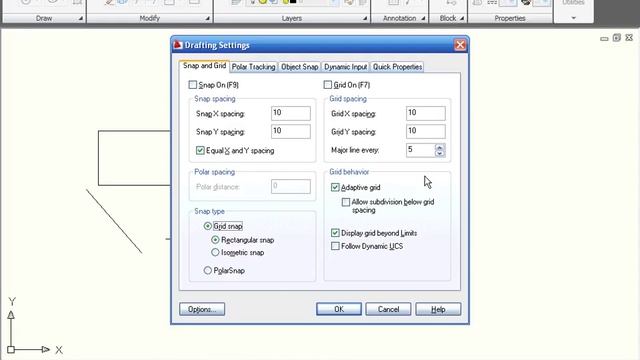The height and width of the screenshot is (360, 640).
Task: Uncheck Display grid beyond Limits
Action: (x=335, y=233)
